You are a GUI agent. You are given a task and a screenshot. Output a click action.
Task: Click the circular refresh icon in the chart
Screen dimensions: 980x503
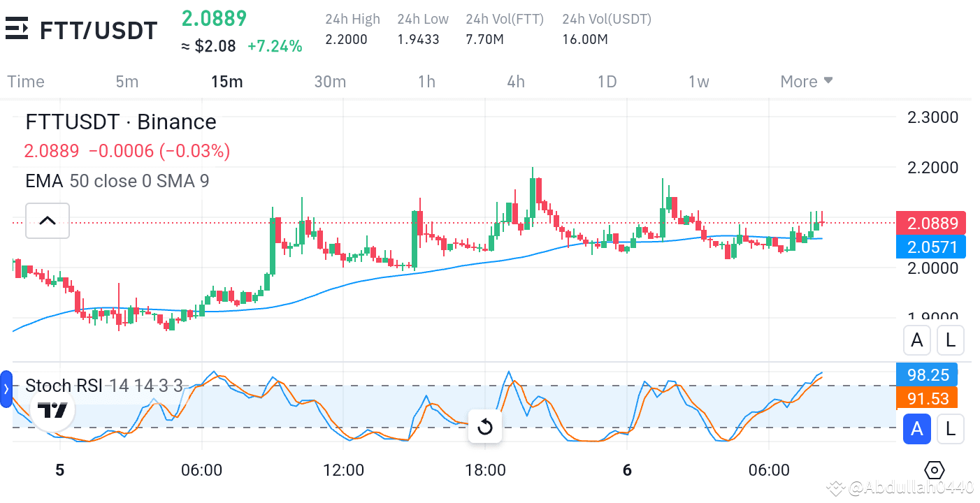[485, 426]
